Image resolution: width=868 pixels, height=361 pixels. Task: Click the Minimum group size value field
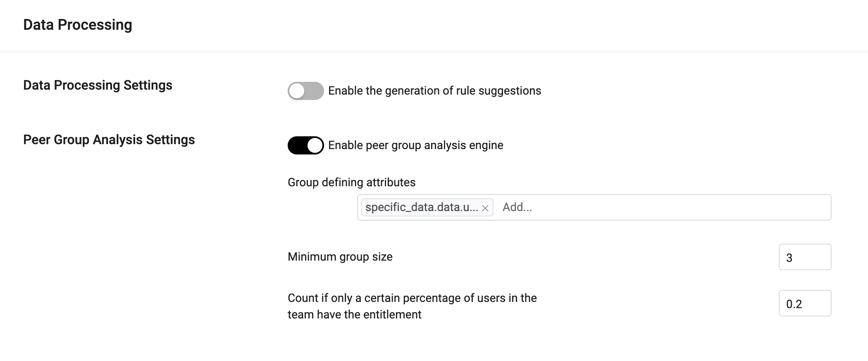[804, 256]
